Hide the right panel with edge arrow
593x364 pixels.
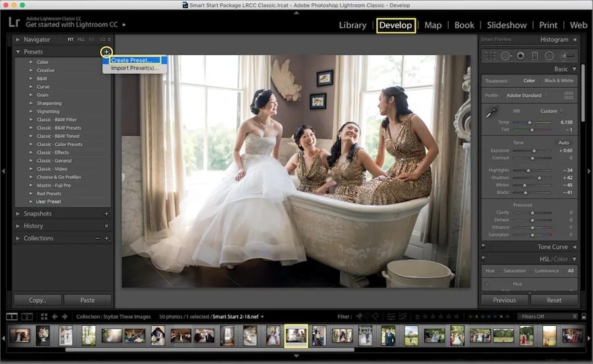coord(589,171)
